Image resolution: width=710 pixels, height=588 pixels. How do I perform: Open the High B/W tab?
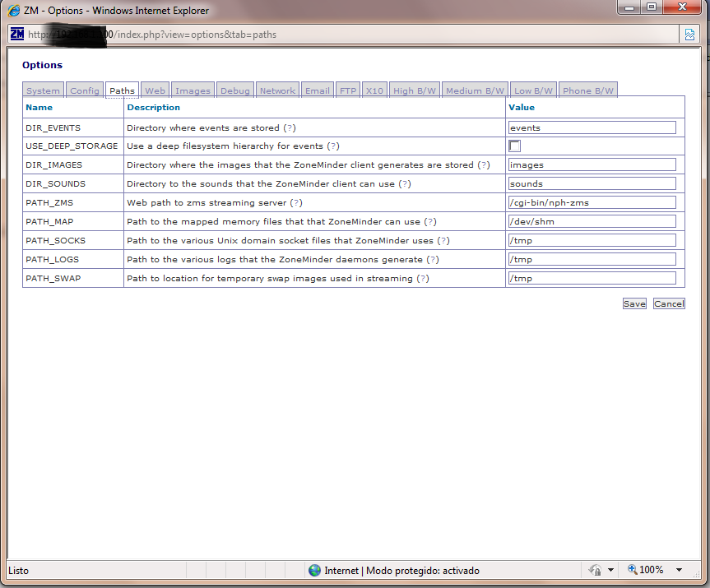(415, 90)
